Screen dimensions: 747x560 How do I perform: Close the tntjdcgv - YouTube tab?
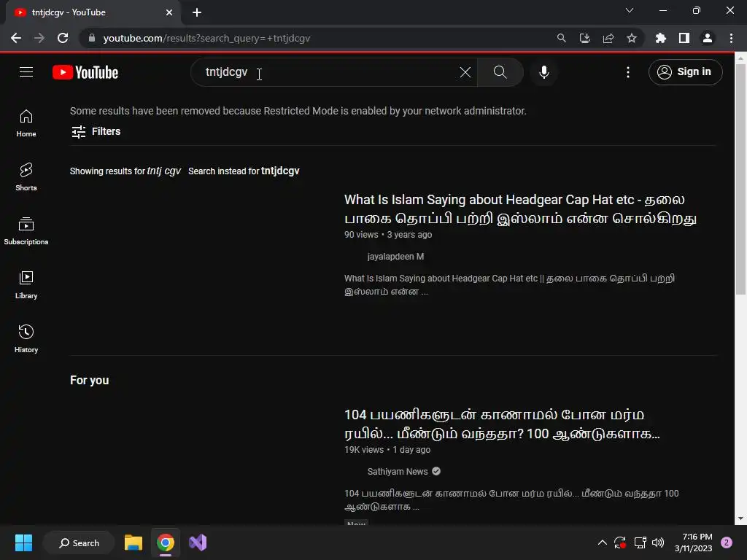(169, 12)
